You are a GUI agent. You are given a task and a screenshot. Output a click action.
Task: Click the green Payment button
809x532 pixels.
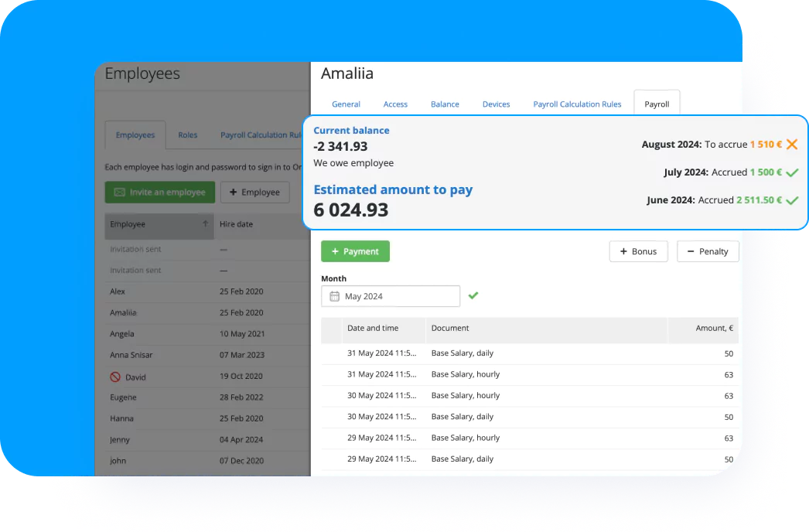355,251
